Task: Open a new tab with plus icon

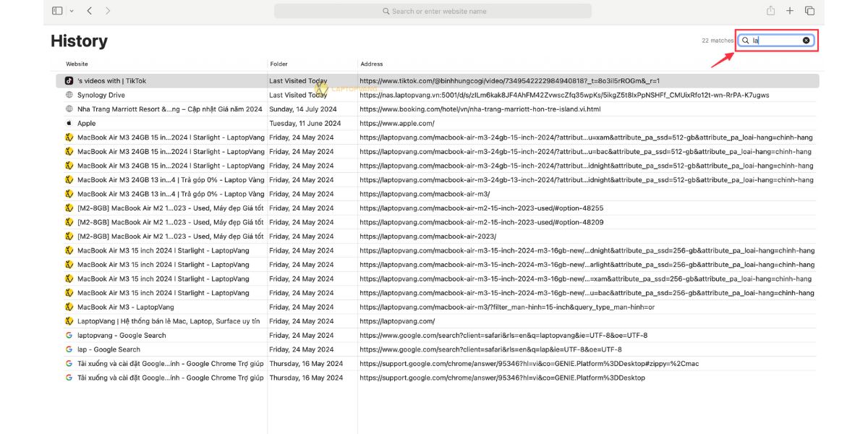Action: coord(790,11)
